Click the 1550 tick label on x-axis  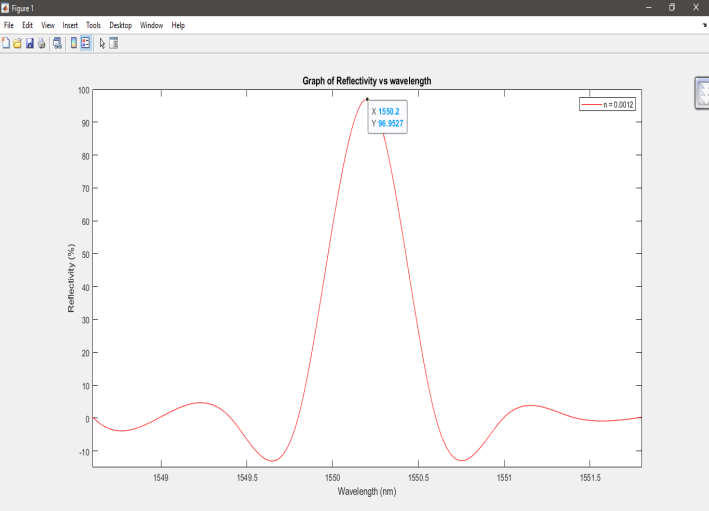click(x=332, y=478)
